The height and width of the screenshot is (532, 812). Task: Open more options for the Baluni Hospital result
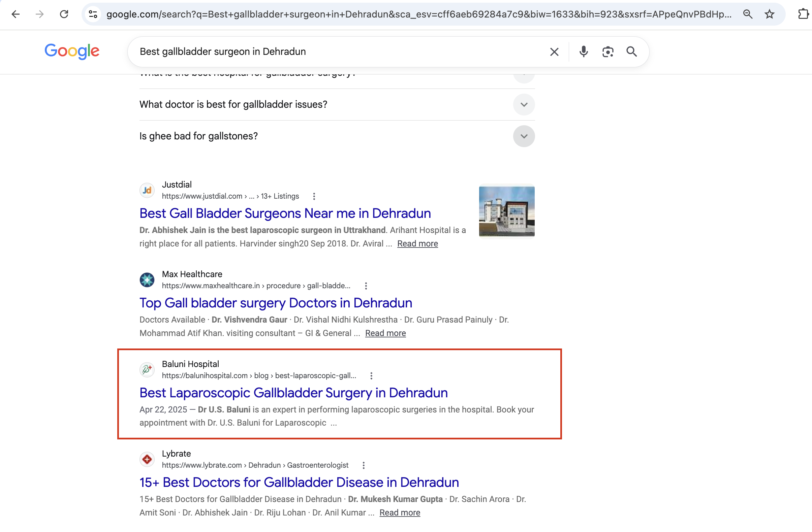pyautogui.click(x=371, y=375)
